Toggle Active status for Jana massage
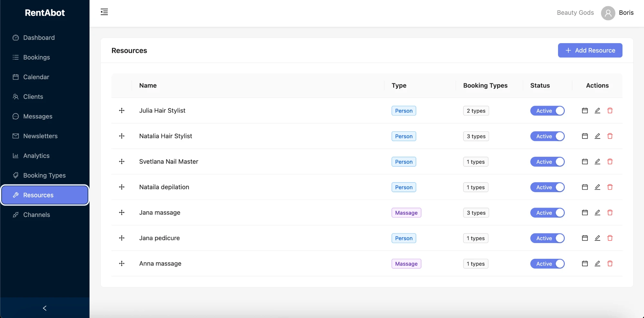644x318 pixels. [547, 213]
